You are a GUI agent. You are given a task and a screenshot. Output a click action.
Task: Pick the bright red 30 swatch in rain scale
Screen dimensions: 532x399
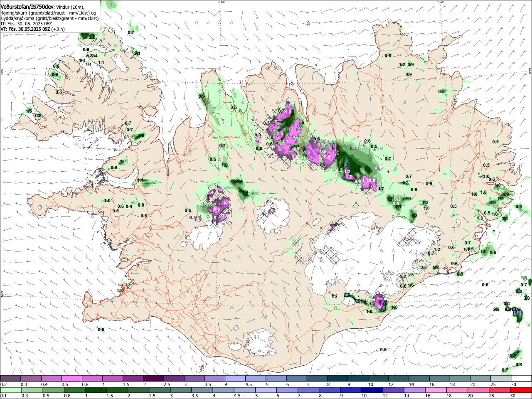point(522,390)
